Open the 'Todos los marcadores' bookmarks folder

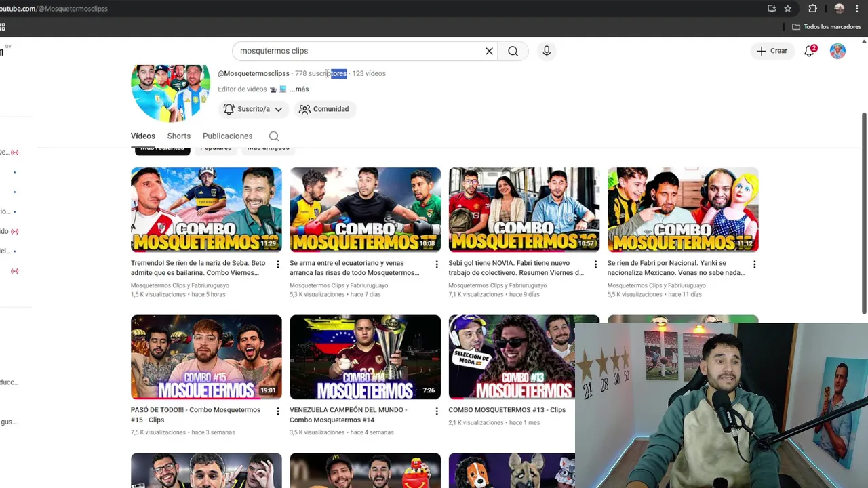coord(827,27)
